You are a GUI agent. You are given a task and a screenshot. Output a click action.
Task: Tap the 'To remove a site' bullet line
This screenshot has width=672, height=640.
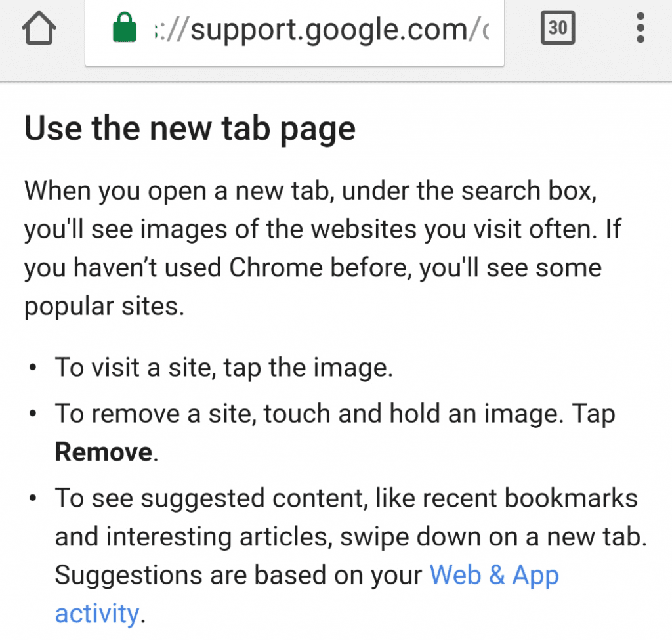(x=335, y=414)
